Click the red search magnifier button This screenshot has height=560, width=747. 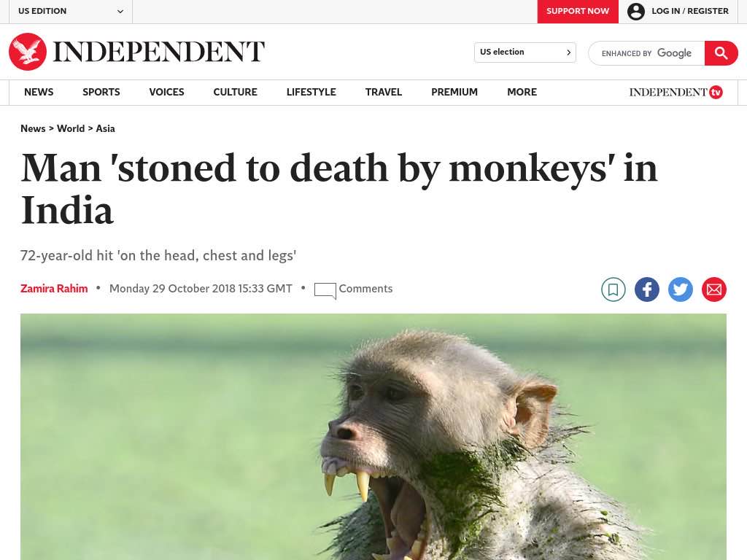[x=721, y=52]
